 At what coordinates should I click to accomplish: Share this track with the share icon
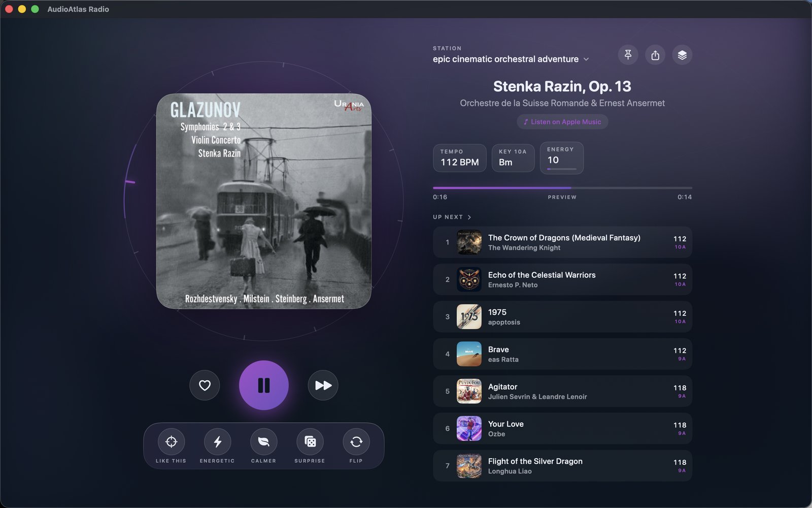coord(655,55)
